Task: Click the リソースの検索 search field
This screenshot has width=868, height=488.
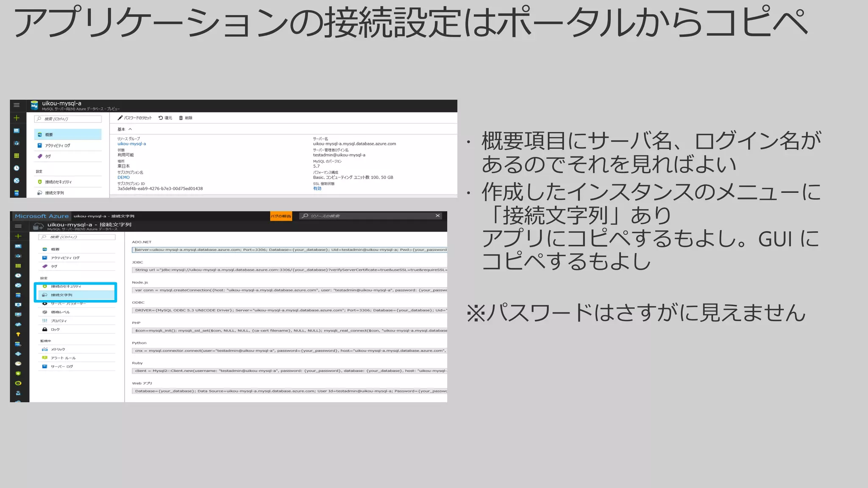Action: tap(364, 216)
